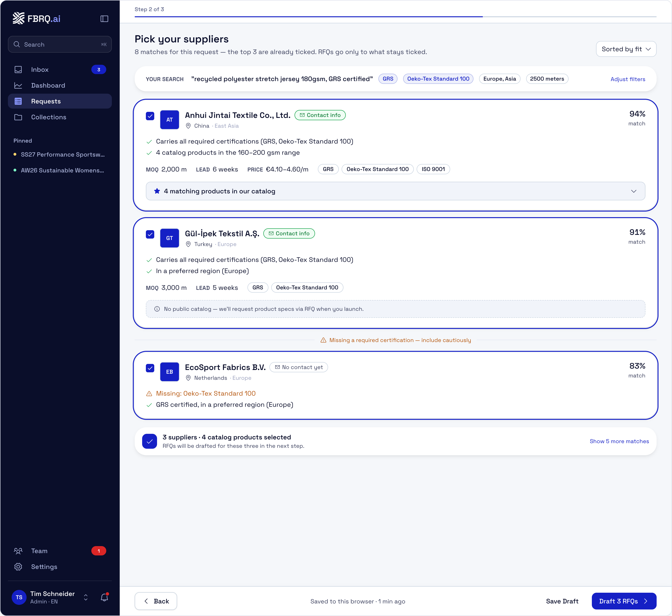672x616 pixels.
Task: Click Show 5 more matches
Action: click(619, 441)
